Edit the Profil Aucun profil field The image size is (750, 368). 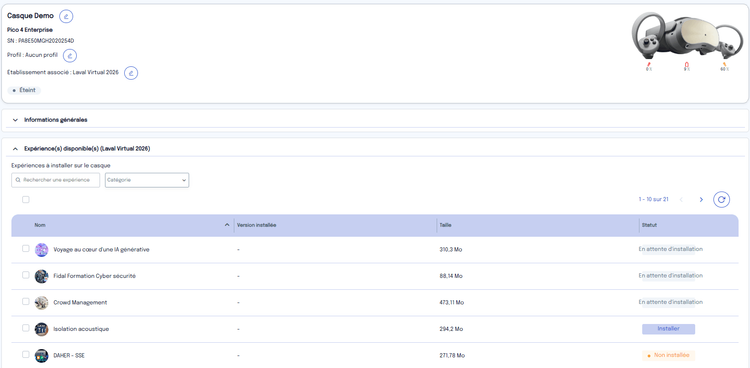tap(70, 56)
